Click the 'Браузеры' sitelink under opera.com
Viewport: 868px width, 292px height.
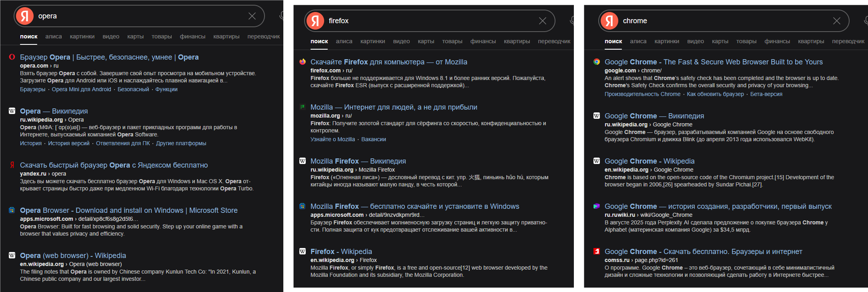tap(33, 89)
